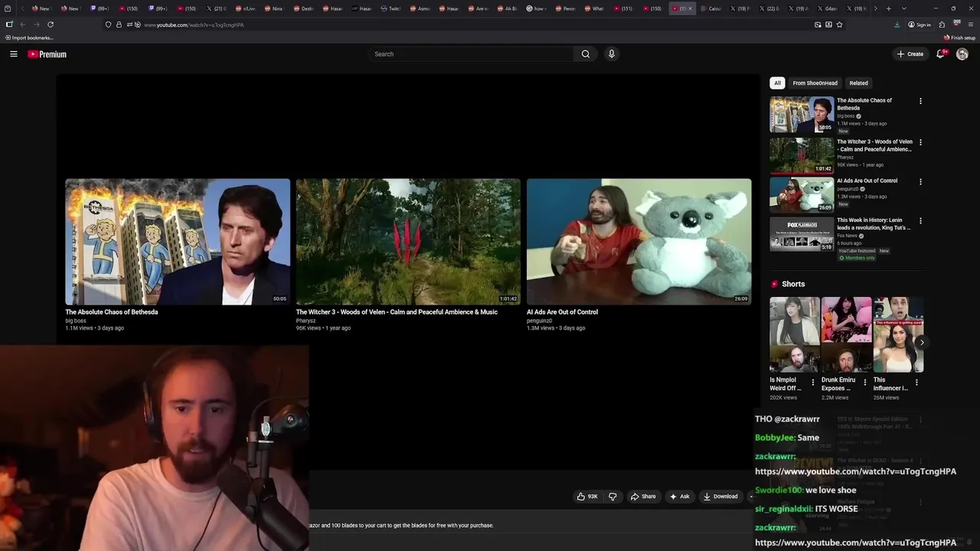Switch to the Twitch browser tab
This screenshot has width=980, height=551.
(390, 8)
